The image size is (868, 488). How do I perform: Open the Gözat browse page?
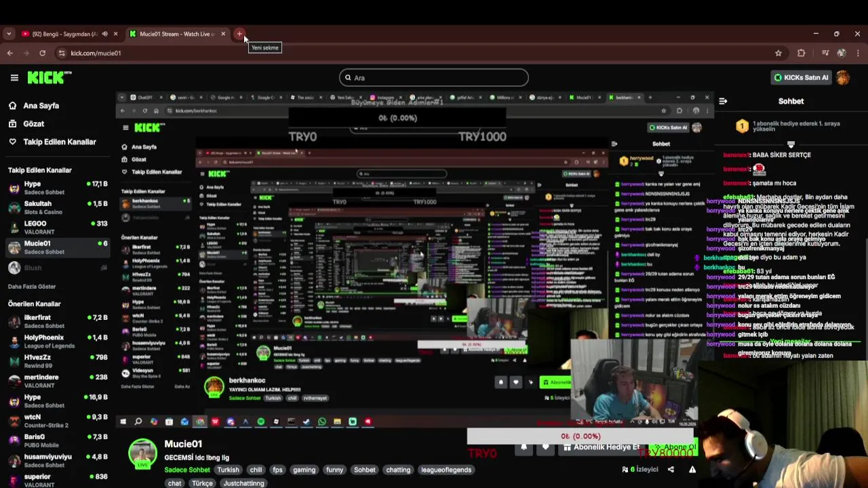[x=33, y=124]
